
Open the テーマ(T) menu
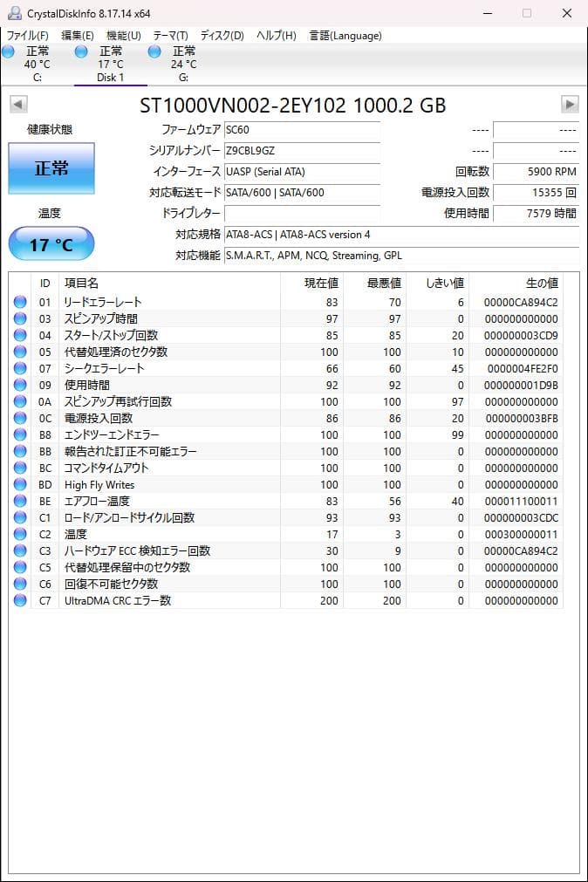[170, 36]
